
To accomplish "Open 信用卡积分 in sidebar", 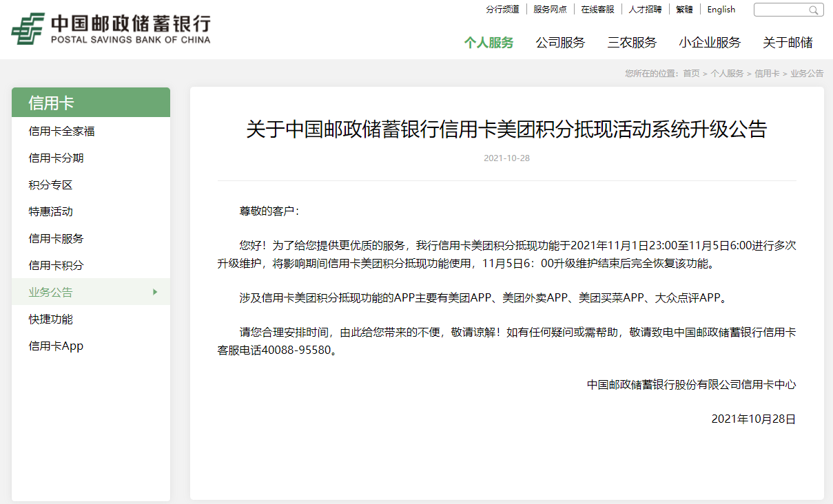I will (x=91, y=265).
